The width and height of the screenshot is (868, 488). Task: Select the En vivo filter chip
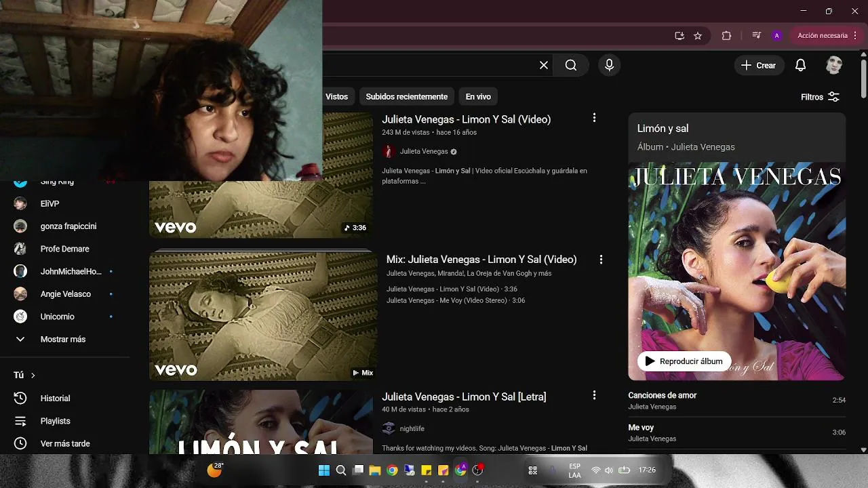(x=478, y=97)
